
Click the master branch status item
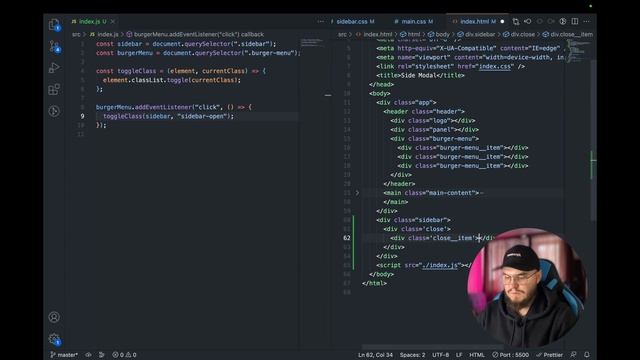(x=64, y=355)
